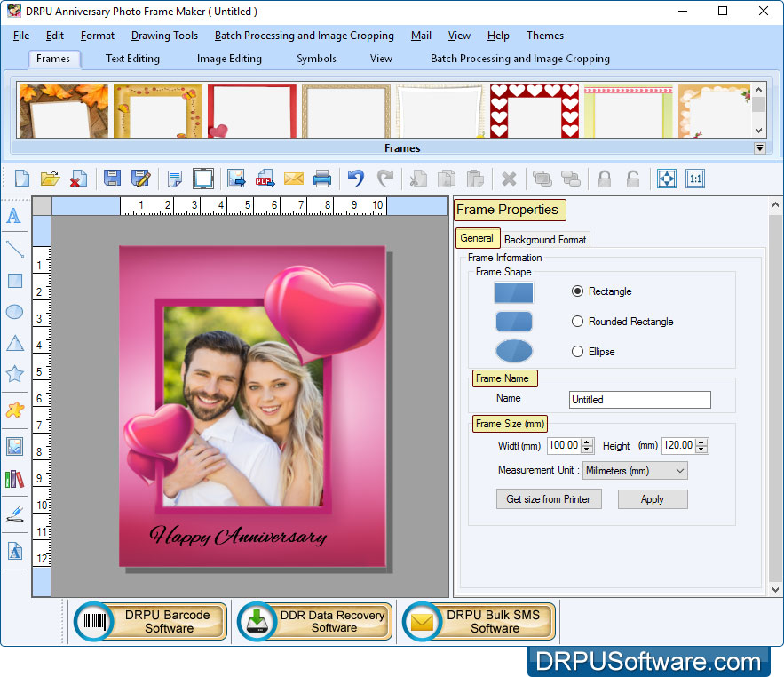Open the File menu
This screenshot has height=677, width=784.
[21, 36]
